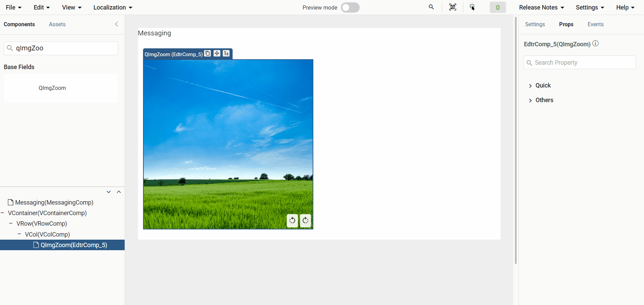Switch to the Assets tab
Screen dimensions: 644x305
57,25
